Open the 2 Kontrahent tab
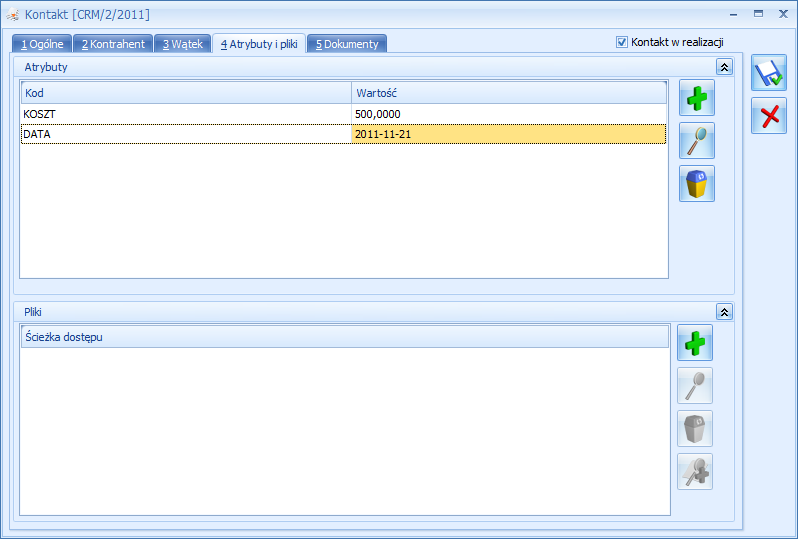Viewport: 798px width, 539px height. [113, 44]
